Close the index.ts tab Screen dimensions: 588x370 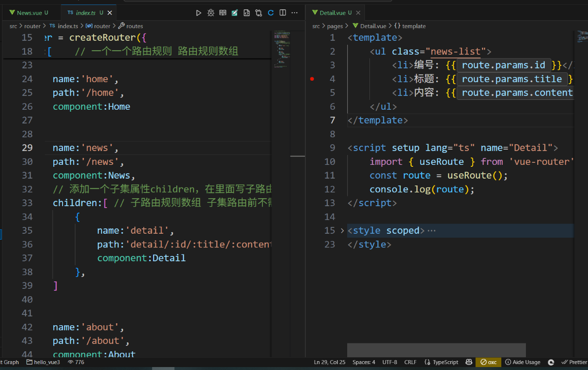coord(110,13)
